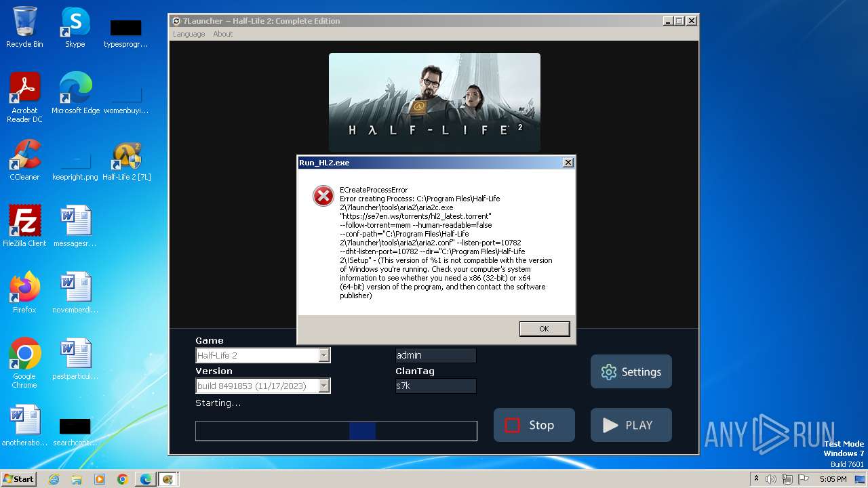868x488 pixels.
Task: Expand the Version build dropdown
Action: pos(324,386)
